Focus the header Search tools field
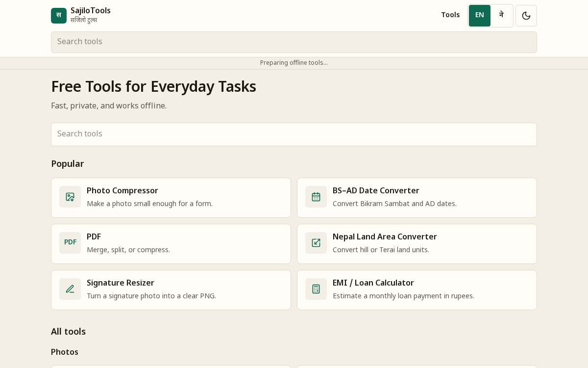588x368 pixels. [294, 42]
